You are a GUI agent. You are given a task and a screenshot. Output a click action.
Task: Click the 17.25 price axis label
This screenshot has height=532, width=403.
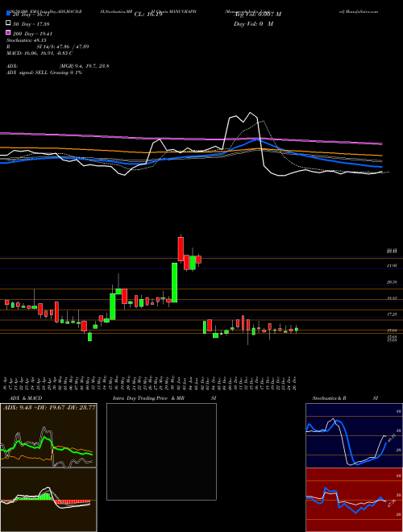click(x=392, y=314)
